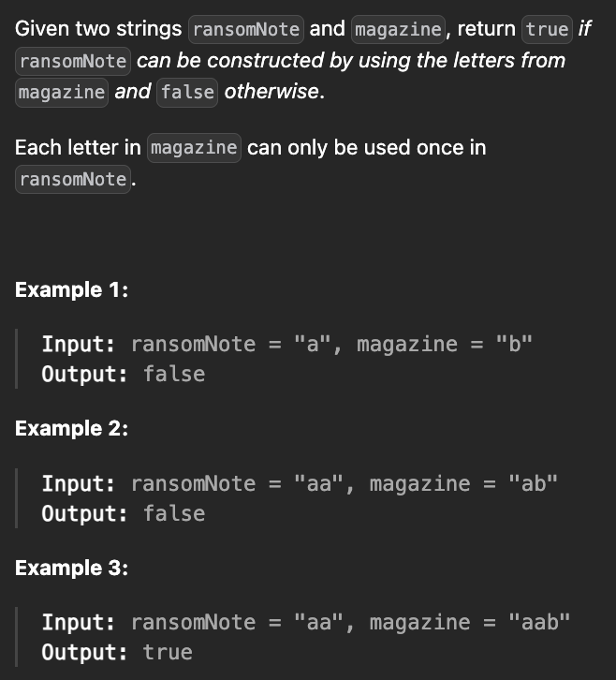Click the "Example 3:" heading

(71, 568)
